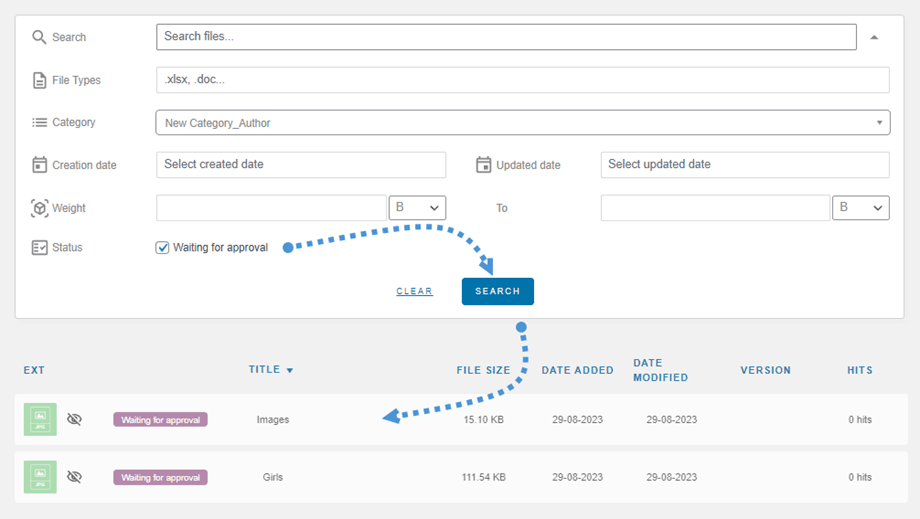
Task: Click the Creation date calendar icon
Action: point(39,165)
